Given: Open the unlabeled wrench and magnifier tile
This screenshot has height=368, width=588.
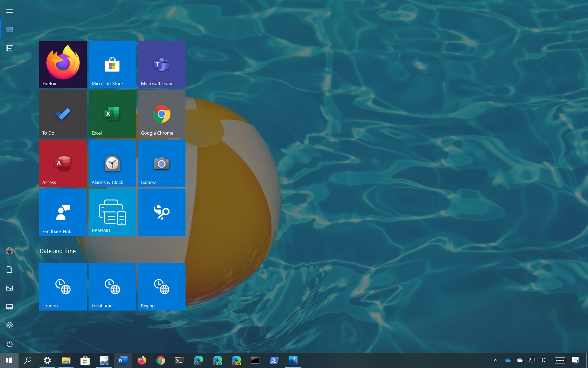Looking at the screenshot, I should click(162, 212).
